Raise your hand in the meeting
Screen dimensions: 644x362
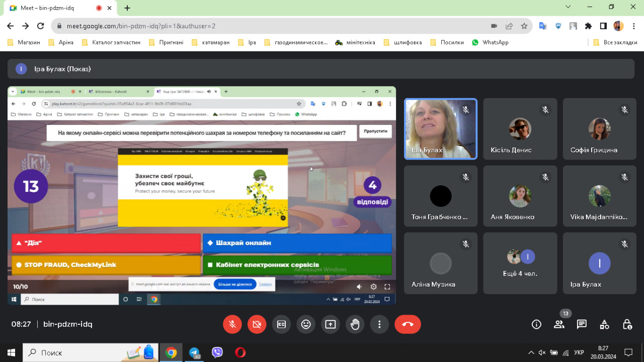[x=355, y=324]
